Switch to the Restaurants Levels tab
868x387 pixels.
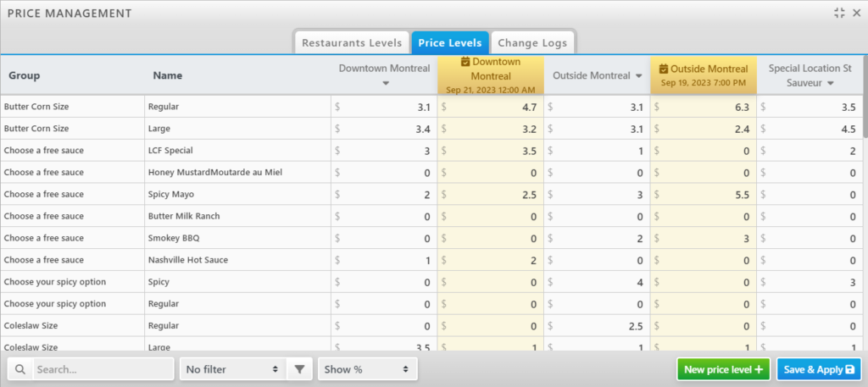pyautogui.click(x=352, y=42)
